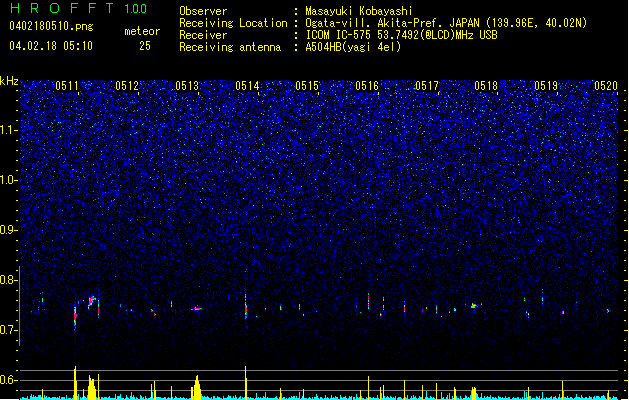
Task: Click the 0512 time marker
Action: point(127,86)
